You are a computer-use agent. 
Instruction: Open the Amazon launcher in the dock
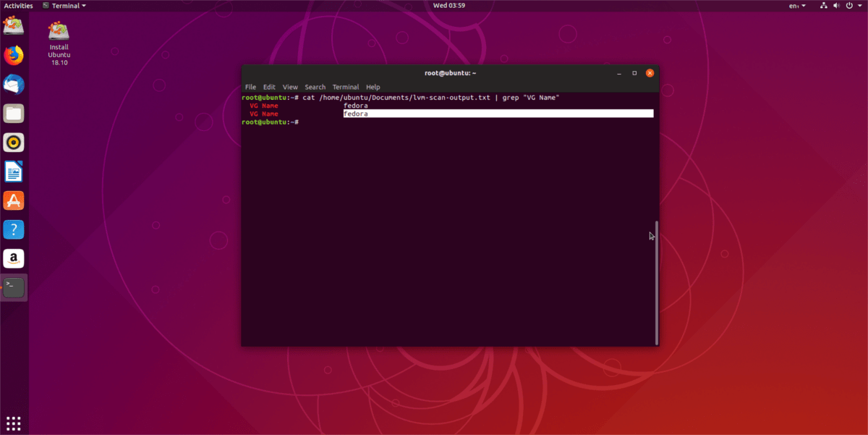point(14,258)
